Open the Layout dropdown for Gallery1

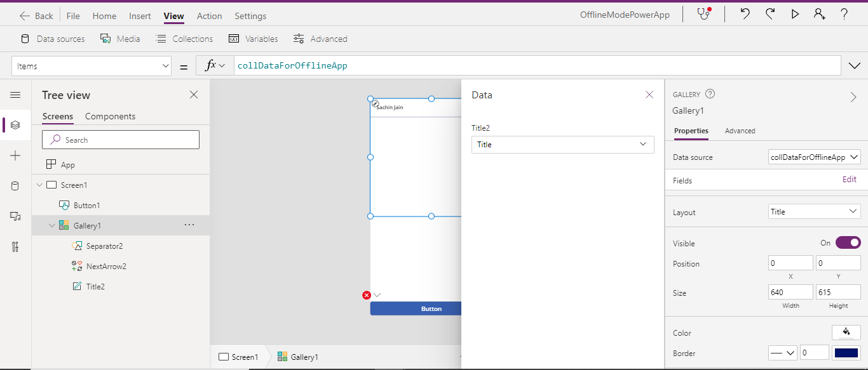coord(814,211)
